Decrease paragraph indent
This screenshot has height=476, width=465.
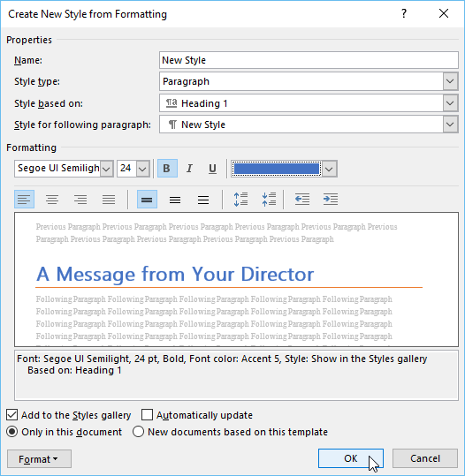click(302, 200)
